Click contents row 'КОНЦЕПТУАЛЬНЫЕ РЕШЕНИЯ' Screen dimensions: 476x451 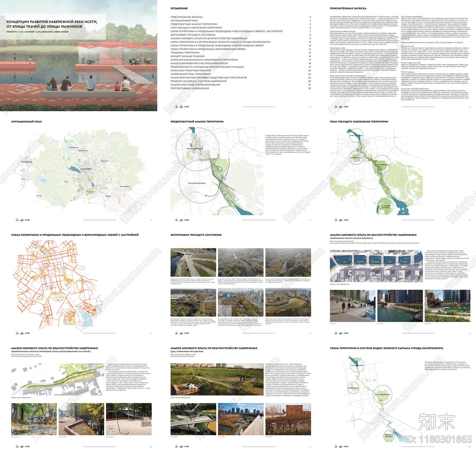(241, 56)
